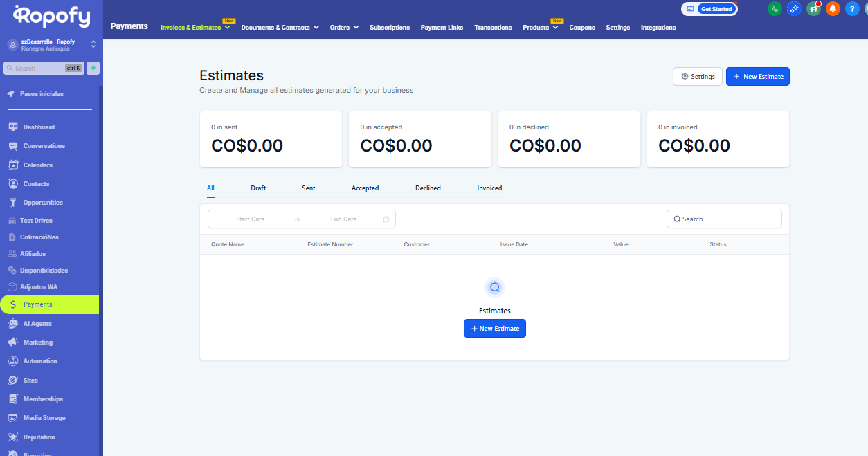Open Pasos iniciales rocket item
The height and width of the screenshot is (456, 868).
[42, 94]
